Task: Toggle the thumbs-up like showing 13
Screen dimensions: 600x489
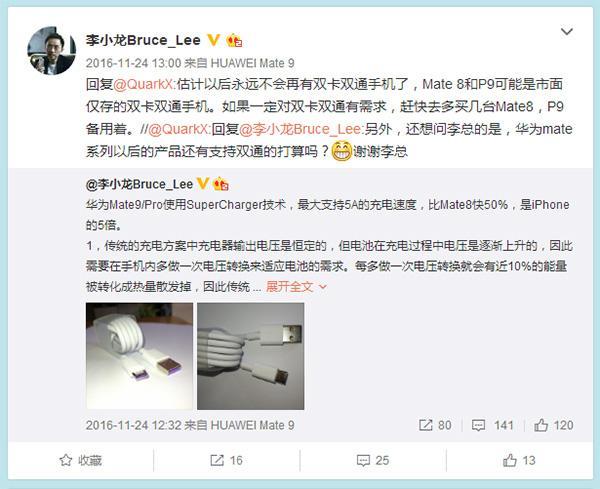Action: click(x=519, y=460)
